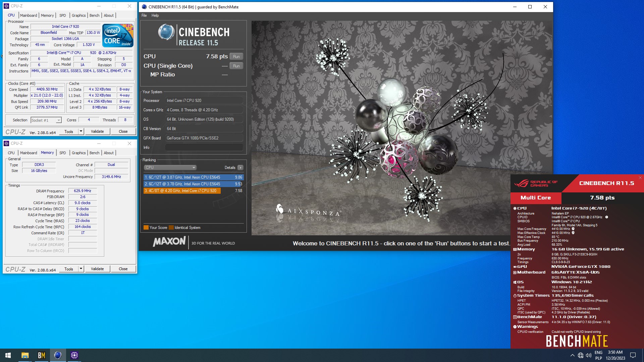644x362 pixels.
Task: Switch to CPU-Z via the taskbar icon
Action: click(x=74, y=355)
